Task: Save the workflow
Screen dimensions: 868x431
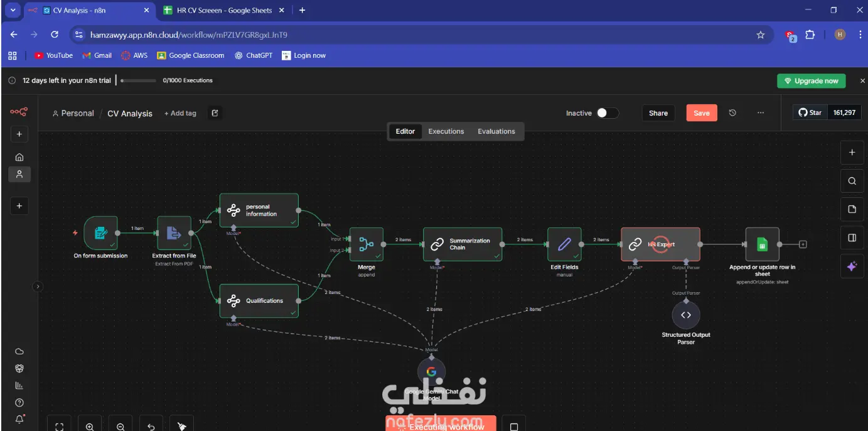Action: [x=702, y=113]
